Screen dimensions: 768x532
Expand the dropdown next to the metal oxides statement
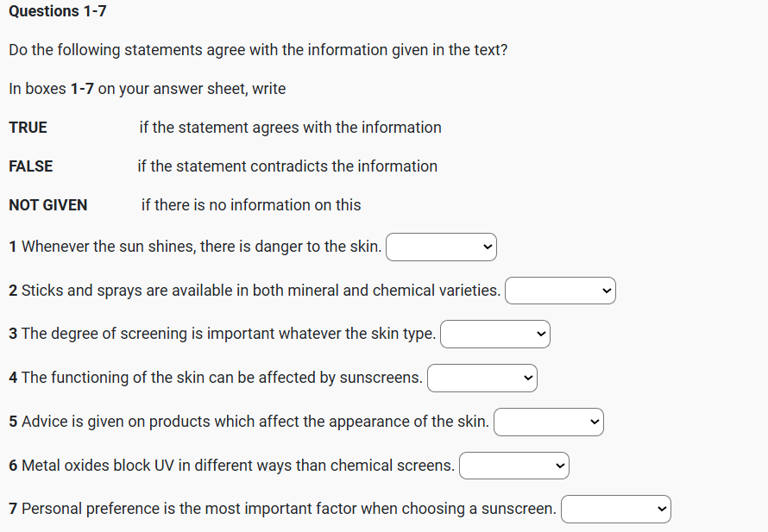(x=513, y=466)
